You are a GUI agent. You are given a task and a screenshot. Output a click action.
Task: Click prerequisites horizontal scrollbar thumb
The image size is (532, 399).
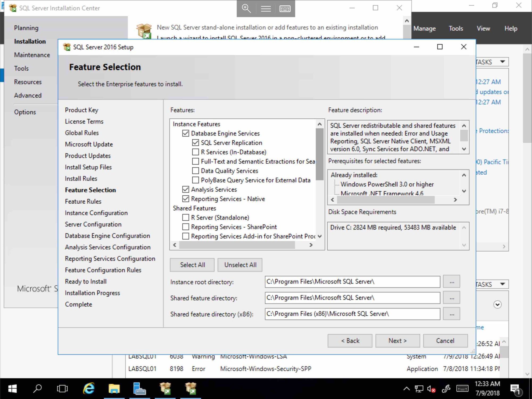pos(386,200)
